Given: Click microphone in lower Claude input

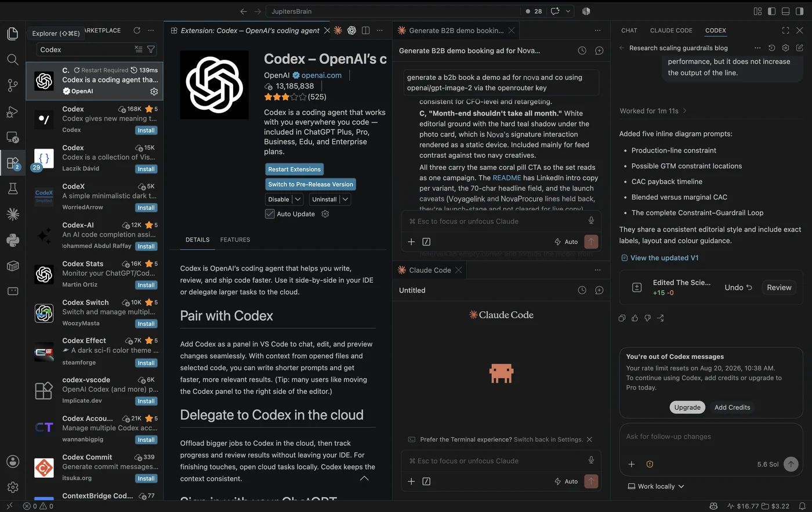Looking at the screenshot, I should click(591, 460).
